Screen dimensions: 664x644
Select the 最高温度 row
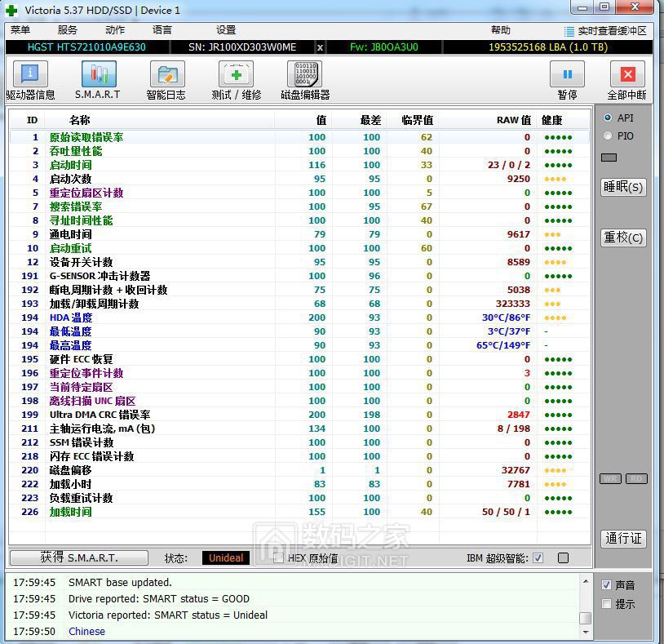299,345
